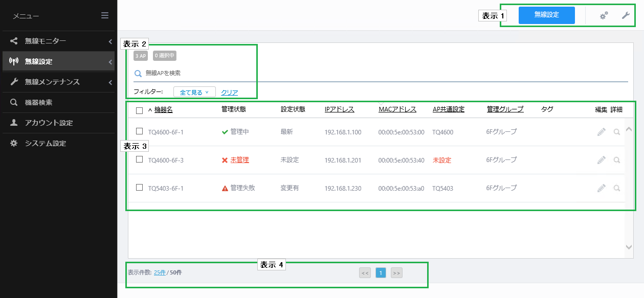Screen dimensions: 644x298
Task: Click red 未設定 in AP共通設定 column
Action: pyautogui.click(x=442, y=161)
